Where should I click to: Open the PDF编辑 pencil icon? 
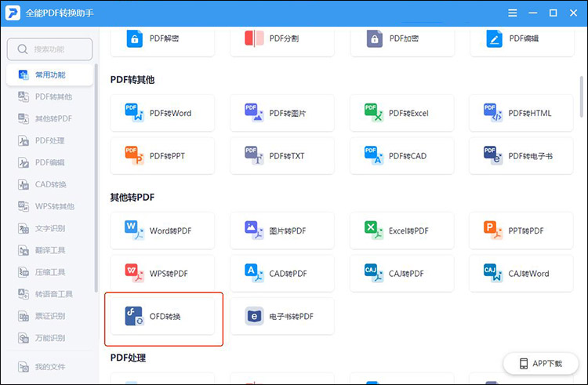(x=494, y=38)
